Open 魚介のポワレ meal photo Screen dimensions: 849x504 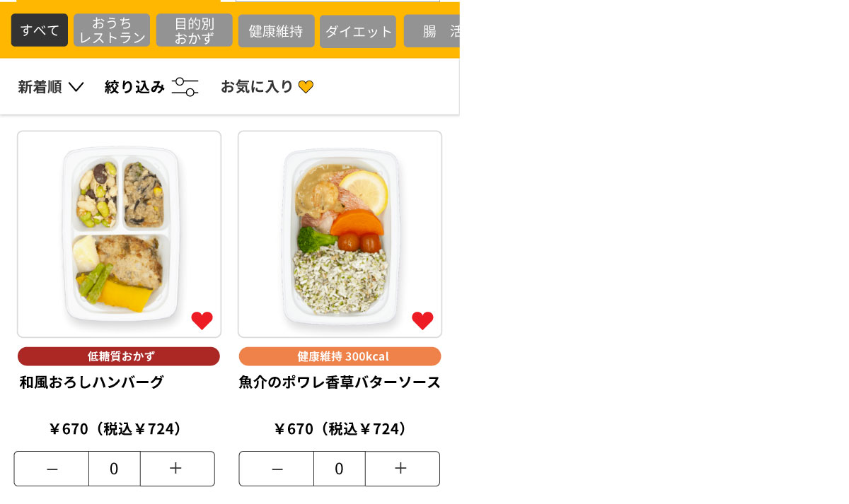pyautogui.click(x=340, y=234)
